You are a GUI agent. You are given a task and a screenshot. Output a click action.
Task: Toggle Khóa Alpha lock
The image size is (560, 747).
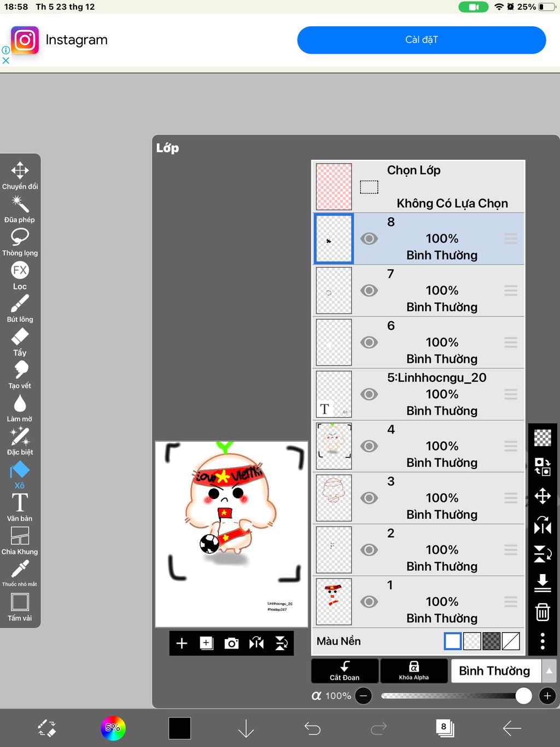[x=414, y=670]
